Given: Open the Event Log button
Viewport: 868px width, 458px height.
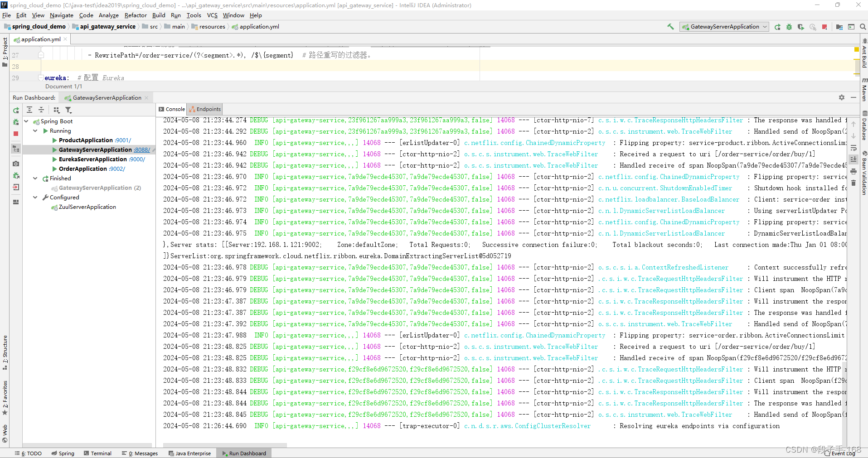Looking at the screenshot, I should click(x=839, y=453).
